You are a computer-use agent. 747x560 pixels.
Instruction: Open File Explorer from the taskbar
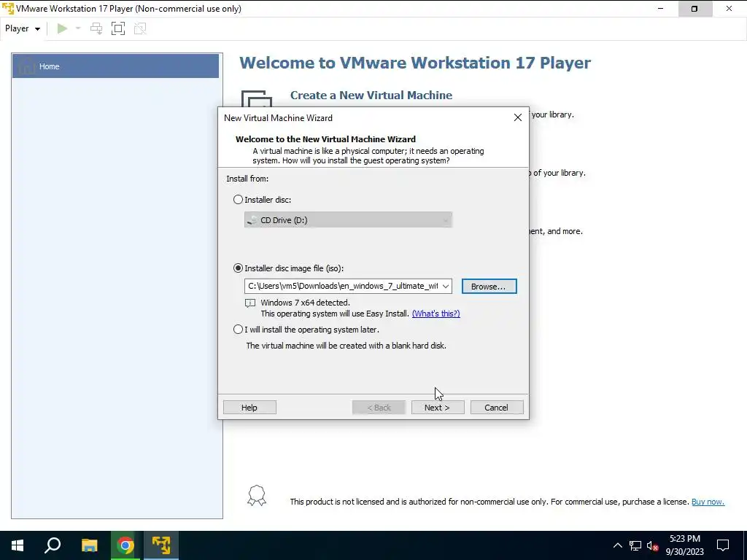(89, 545)
